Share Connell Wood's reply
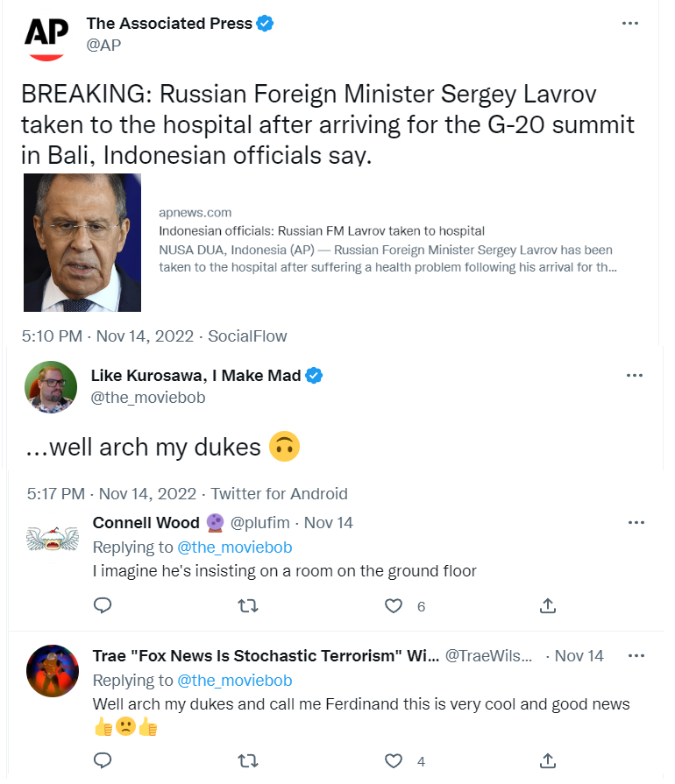675x784 pixels. [x=548, y=605]
